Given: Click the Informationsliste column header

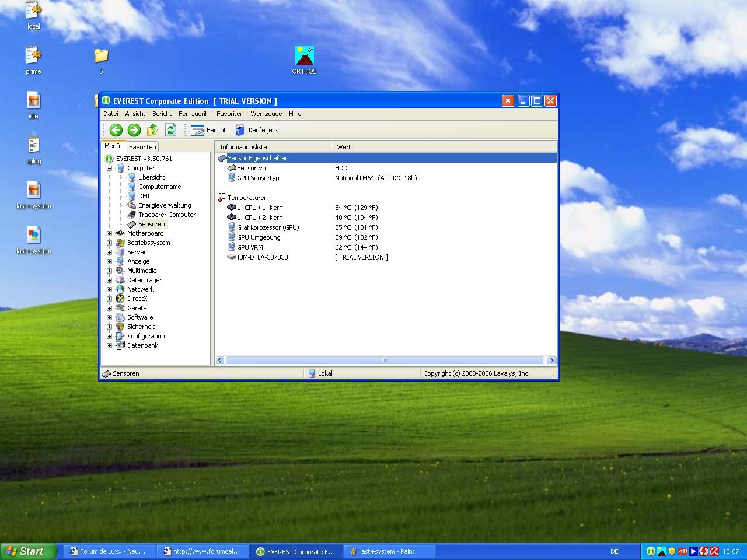Looking at the screenshot, I should pyautogui.click(x=273, y=147).
